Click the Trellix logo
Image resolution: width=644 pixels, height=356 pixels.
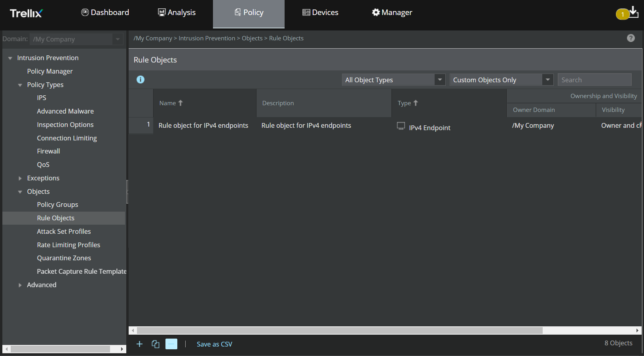pos(26,13)
